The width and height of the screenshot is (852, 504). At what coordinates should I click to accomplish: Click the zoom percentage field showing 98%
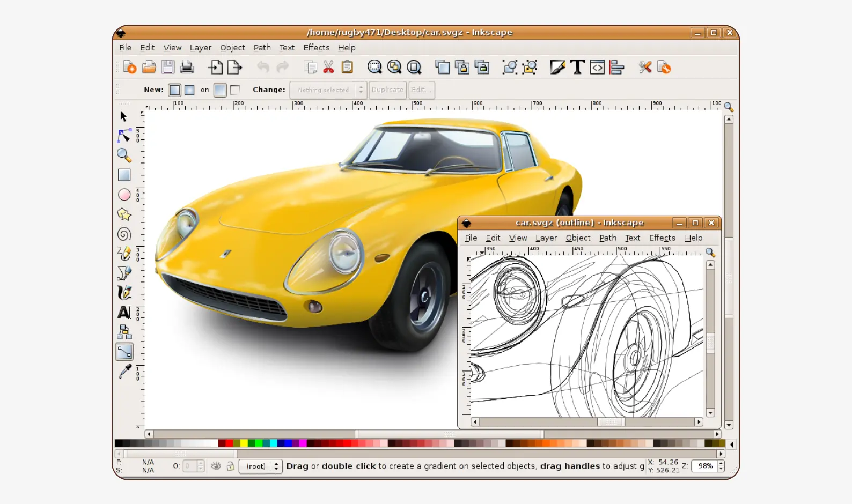pyautogui.click(x=705, y=466)
